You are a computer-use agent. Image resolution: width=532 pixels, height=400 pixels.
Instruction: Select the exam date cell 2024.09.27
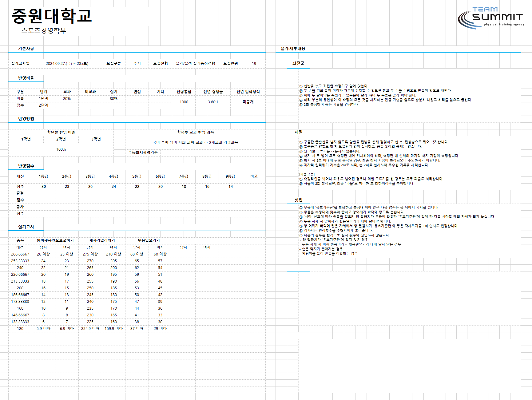pyautogui.click(x=67, y=63)
